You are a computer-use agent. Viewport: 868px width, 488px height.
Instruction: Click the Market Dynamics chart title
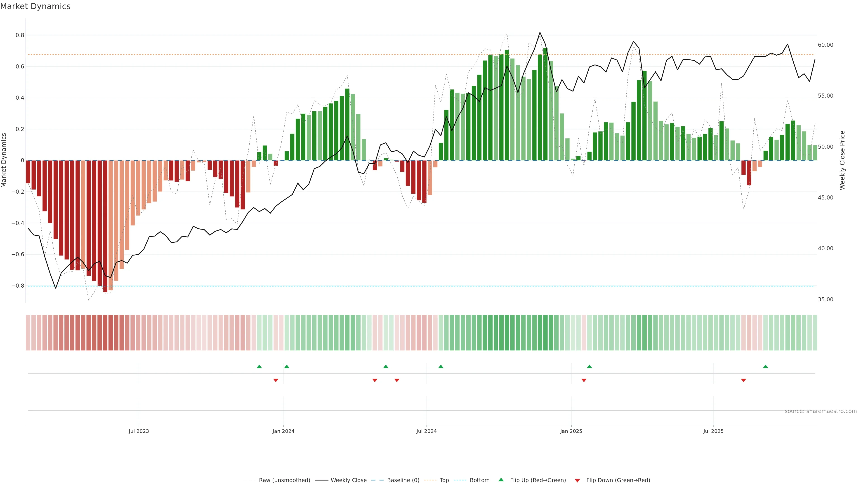point(35,6)
